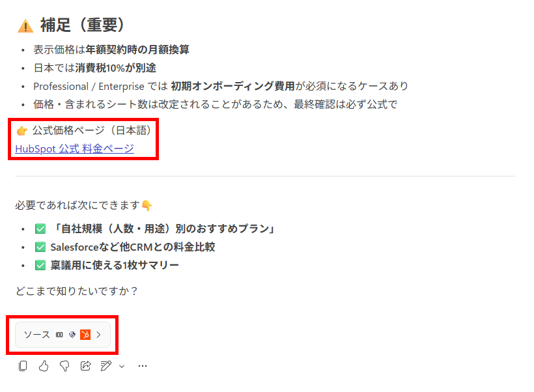Click the orange HubSpot source favicon

85,335
